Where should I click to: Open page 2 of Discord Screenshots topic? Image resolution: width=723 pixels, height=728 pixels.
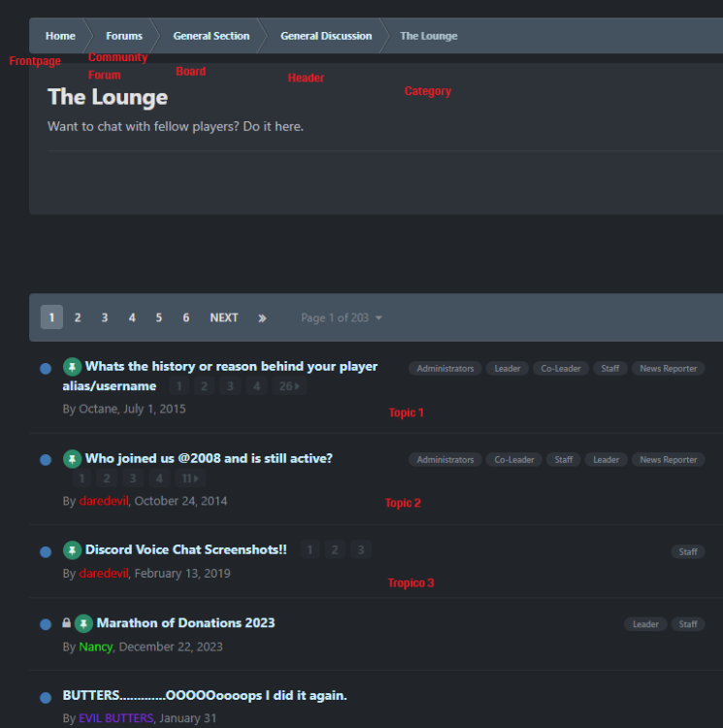pos(335,550)
